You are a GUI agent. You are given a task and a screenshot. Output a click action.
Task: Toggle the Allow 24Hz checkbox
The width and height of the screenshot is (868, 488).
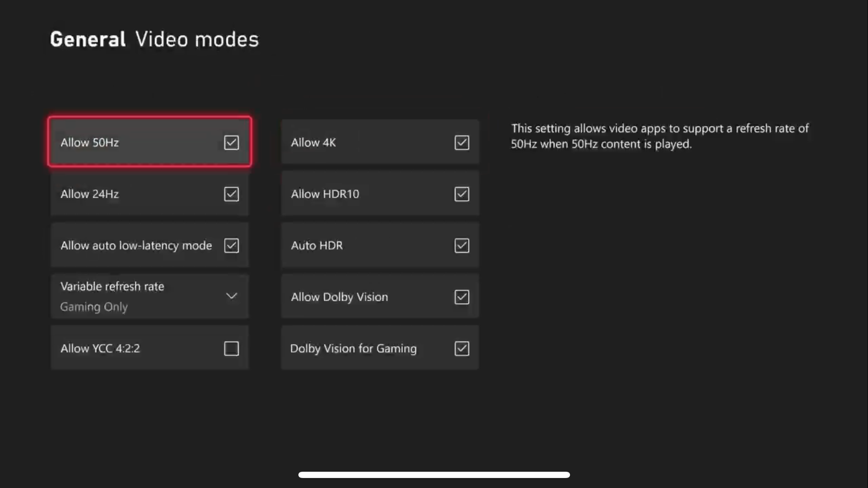[x=231, y=194]
